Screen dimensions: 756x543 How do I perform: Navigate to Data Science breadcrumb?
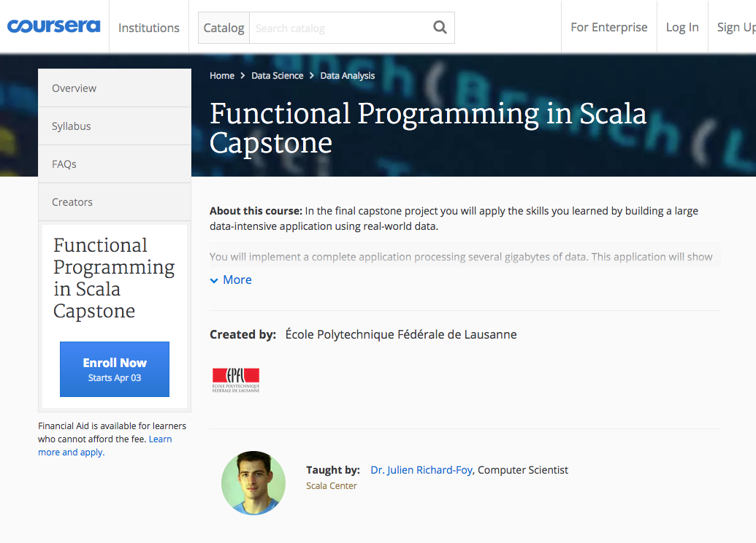pyautogui.click(x=277, y=75)
